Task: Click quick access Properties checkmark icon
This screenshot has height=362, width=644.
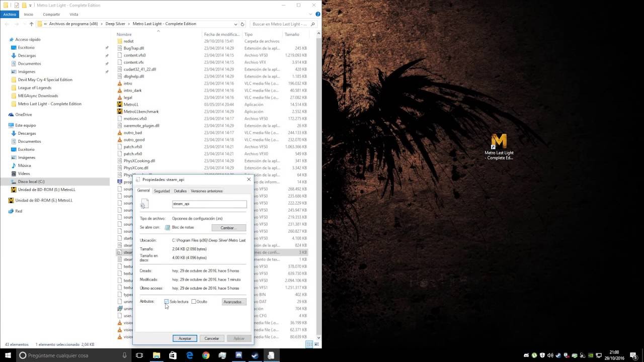Action: [17, 5]
